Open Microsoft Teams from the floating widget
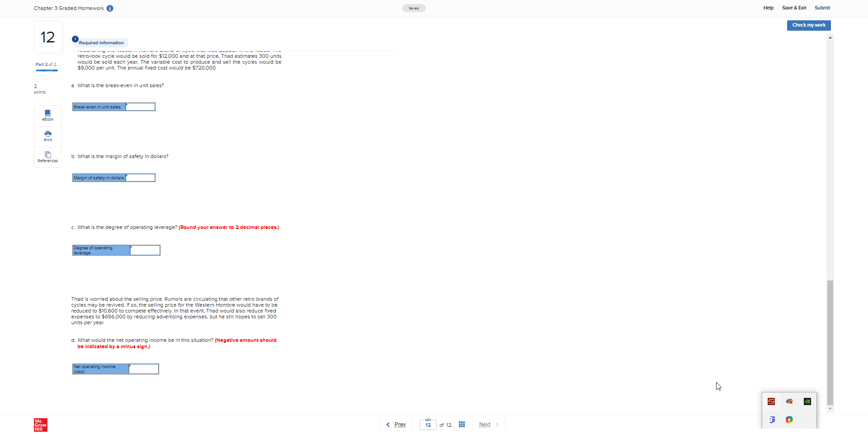The image size is (868, 434). [x=772, y=420]
